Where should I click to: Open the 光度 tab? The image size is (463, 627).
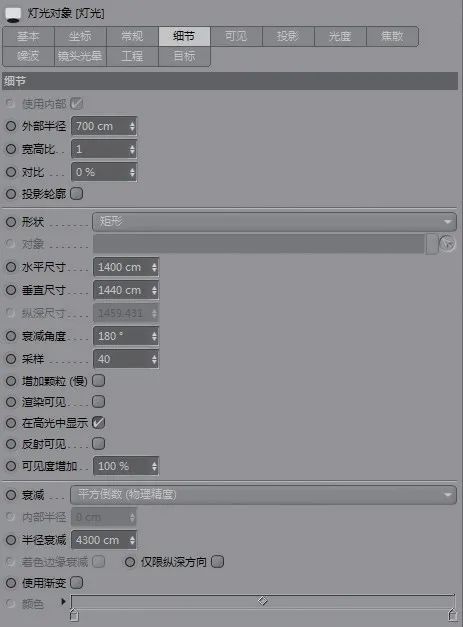340,36
